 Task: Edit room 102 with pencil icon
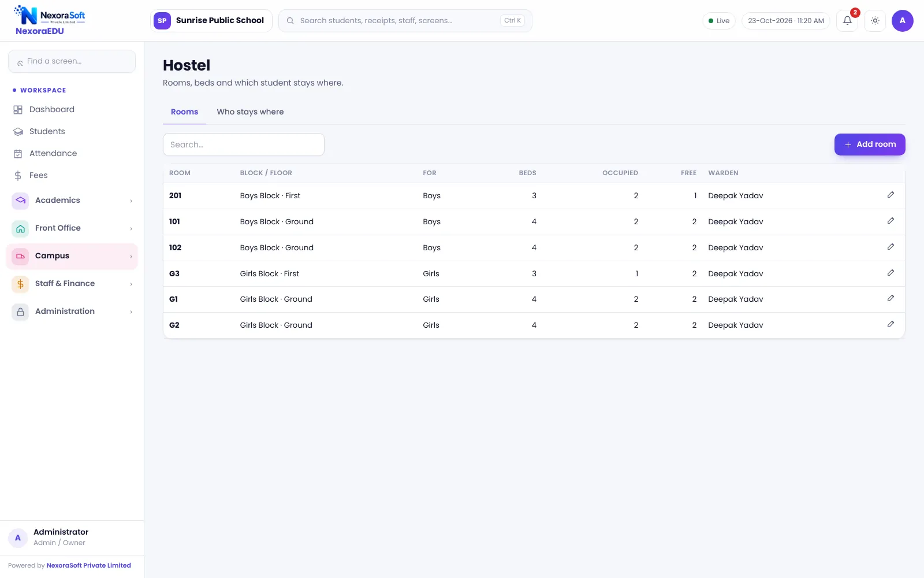point(891,247)
